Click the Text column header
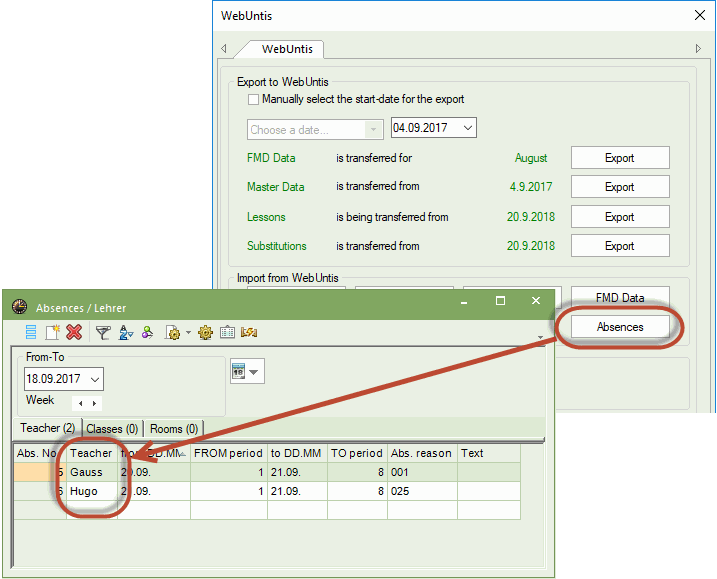Screen dimensions: 717x579 pos(488,453)
